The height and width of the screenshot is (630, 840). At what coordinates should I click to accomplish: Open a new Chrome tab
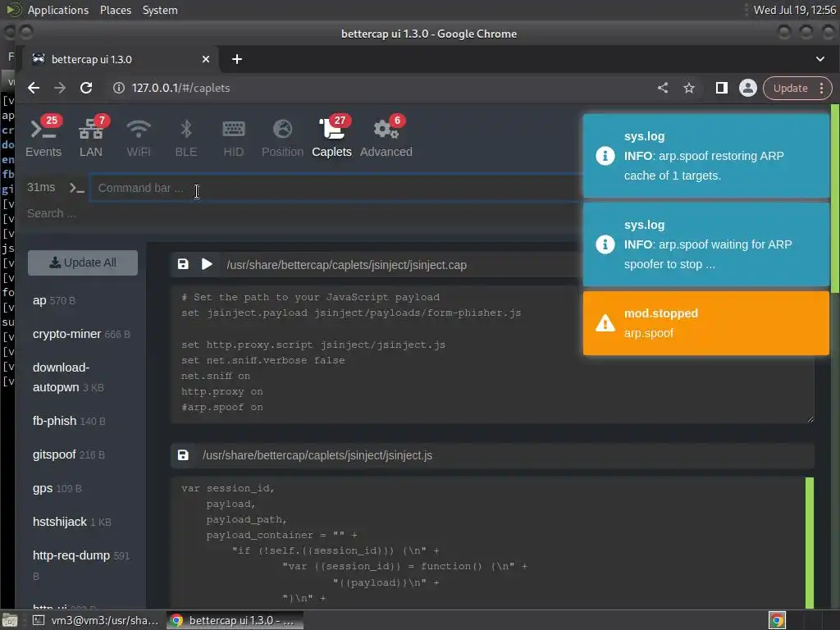(237, 59)
